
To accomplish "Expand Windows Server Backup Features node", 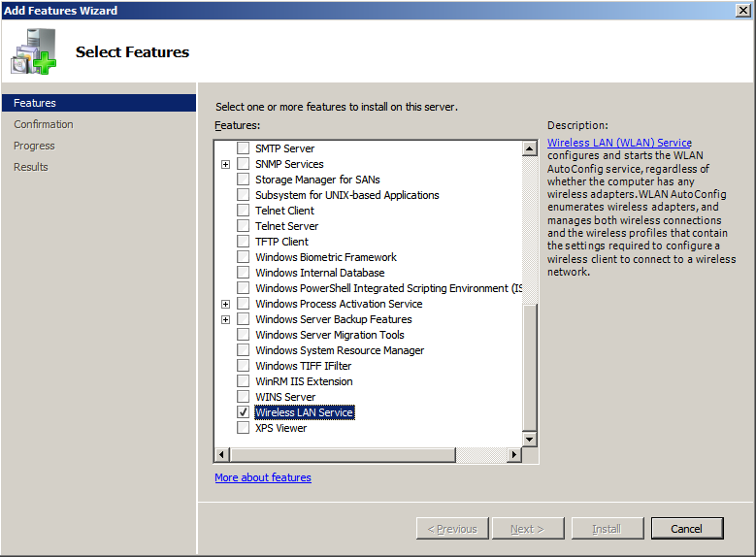I will (x=226, y=319).
